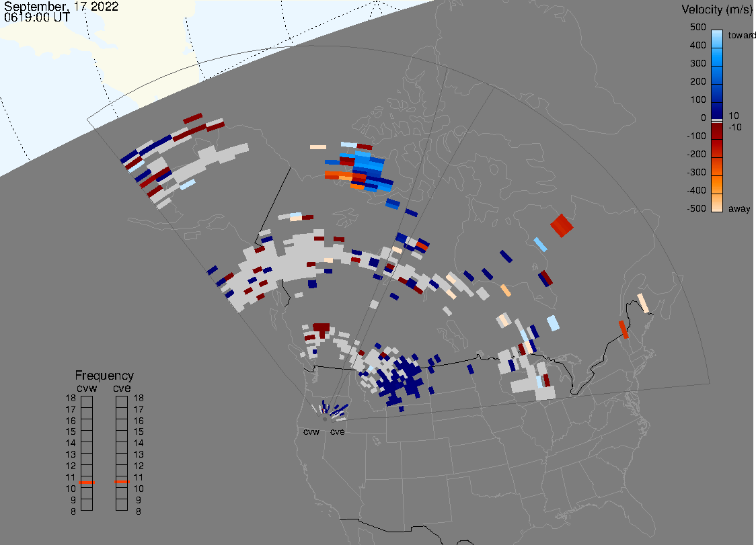
Task: Click the 14 label right of the cve bar
Action: [139, 444]
